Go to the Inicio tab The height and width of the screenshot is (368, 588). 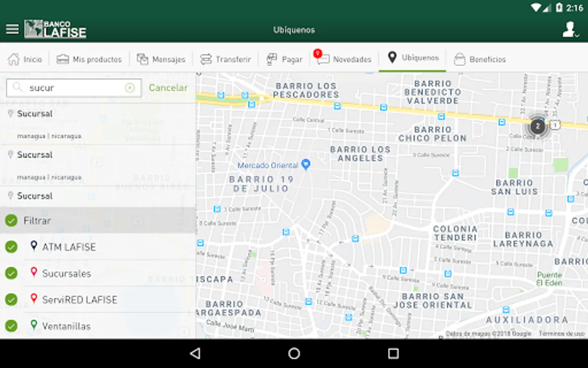point(25,59)
